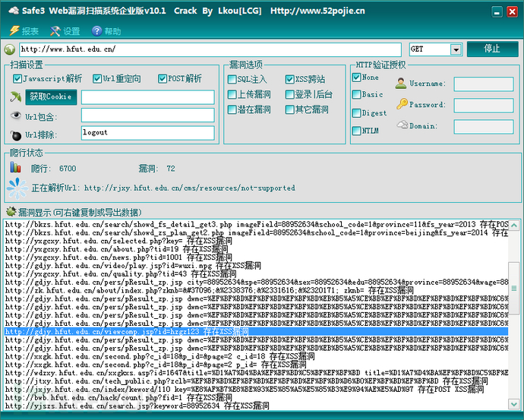Open the 设置 menu
Viewport: 524px width, 420px height.
point(71,31)
